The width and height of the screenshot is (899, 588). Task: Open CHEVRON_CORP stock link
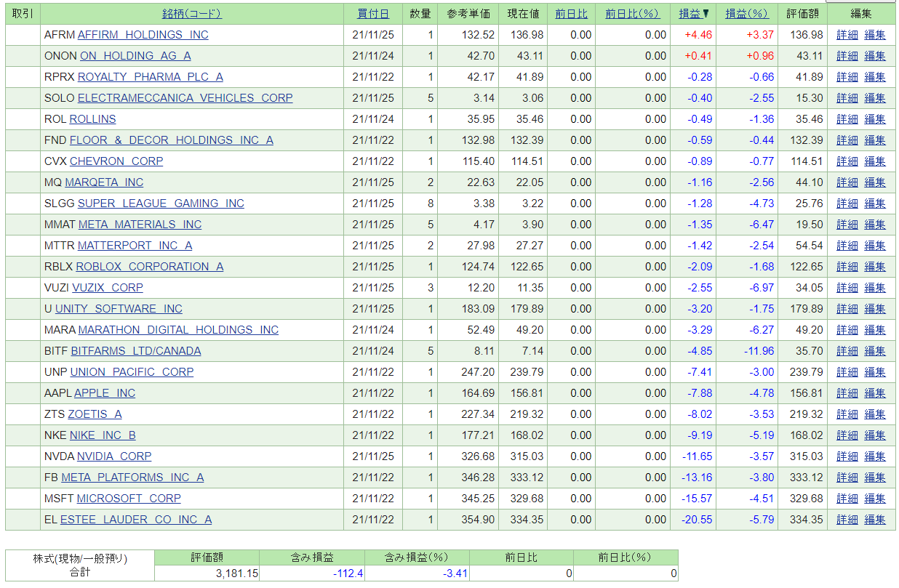(x=116, y=161)
